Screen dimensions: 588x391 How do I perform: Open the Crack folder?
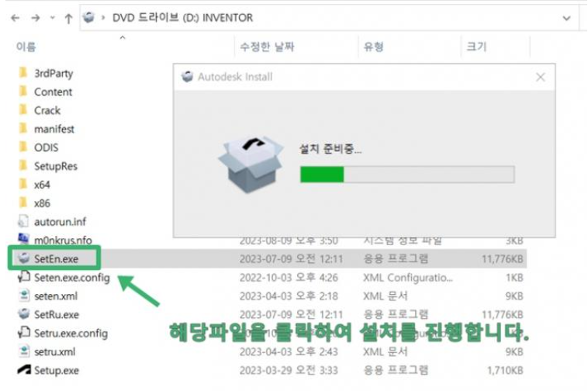coord(47,110)
